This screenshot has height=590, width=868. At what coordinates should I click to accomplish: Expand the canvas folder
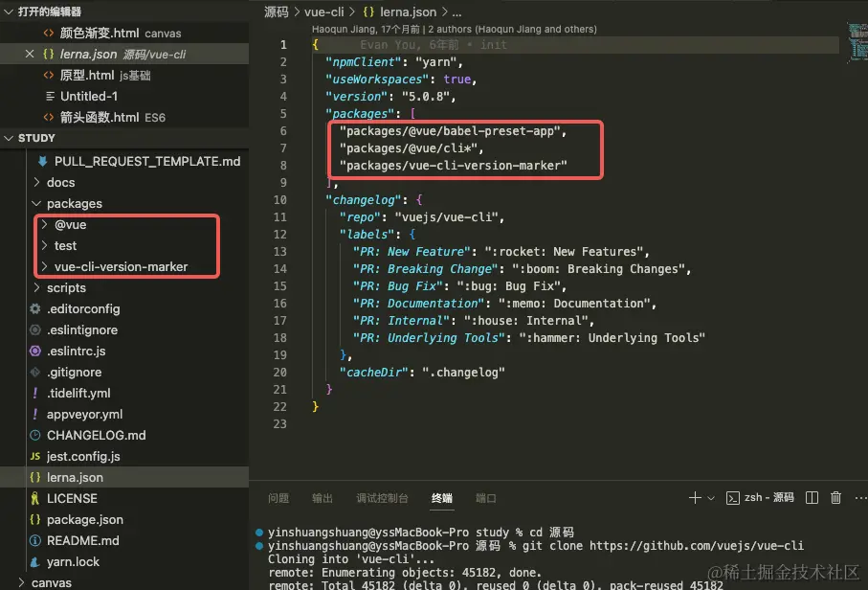click(x=21, y=582)
